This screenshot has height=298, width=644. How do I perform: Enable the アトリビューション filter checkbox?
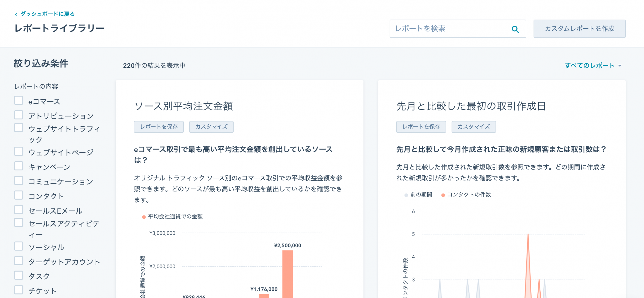tap(19, 115)
